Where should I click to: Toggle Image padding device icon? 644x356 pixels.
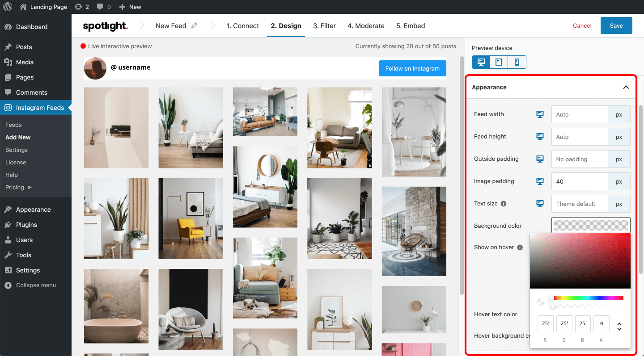540,181
